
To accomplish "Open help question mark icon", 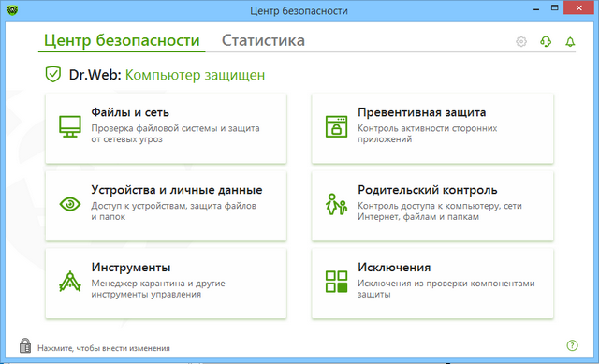I will pos(572,345).
